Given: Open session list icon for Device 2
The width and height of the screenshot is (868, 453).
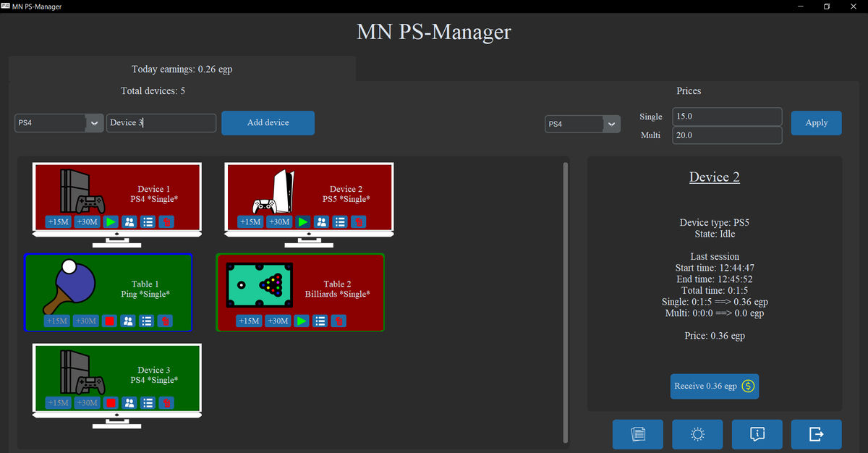Looking at the screenshot, I should [x=339, y=222].
